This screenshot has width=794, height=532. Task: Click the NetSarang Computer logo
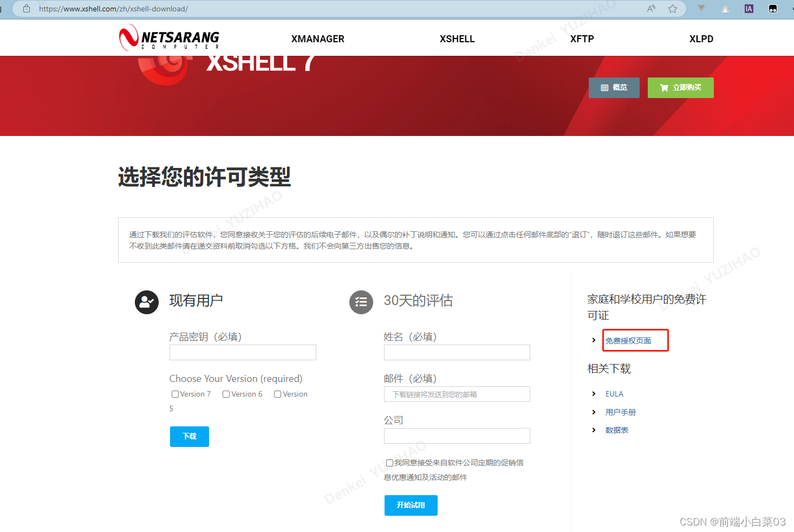point(170,38)
